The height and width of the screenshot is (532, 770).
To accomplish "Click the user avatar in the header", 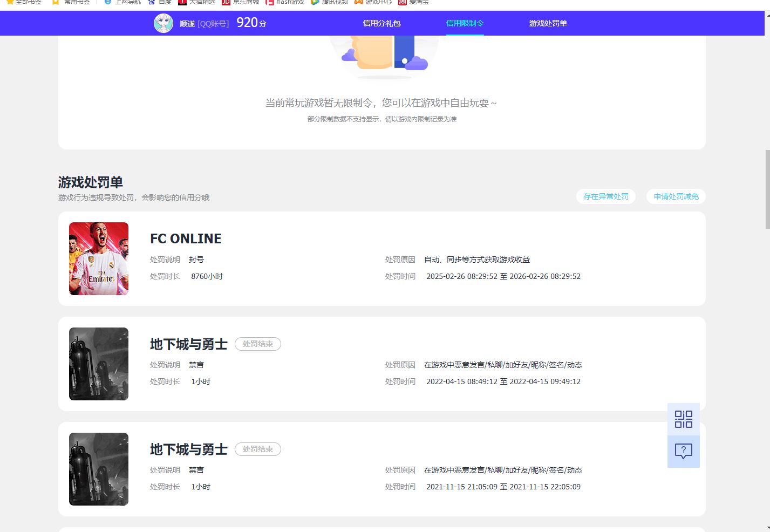I will pyautogui.click(x=163, y=23).
